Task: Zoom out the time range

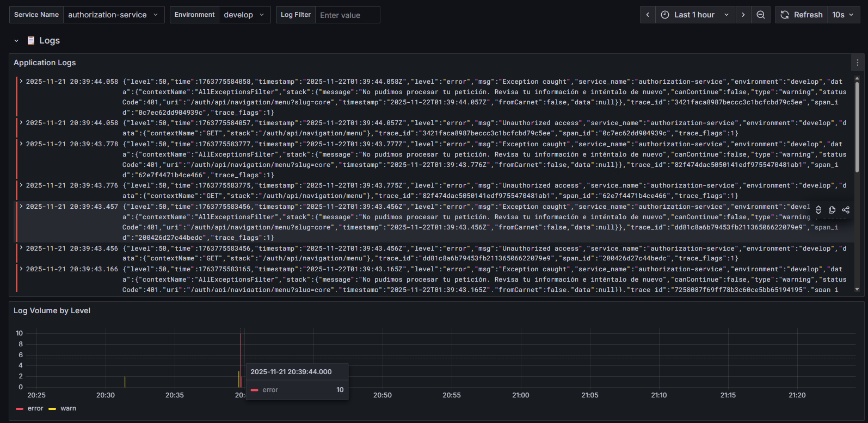Action: (x=761, y=15)
